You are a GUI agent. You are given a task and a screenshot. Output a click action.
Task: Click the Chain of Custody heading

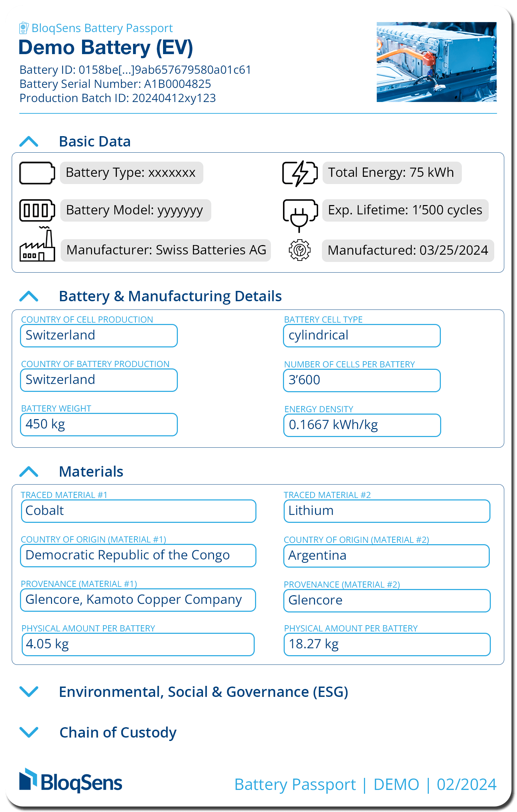click(x=118, y=733)
